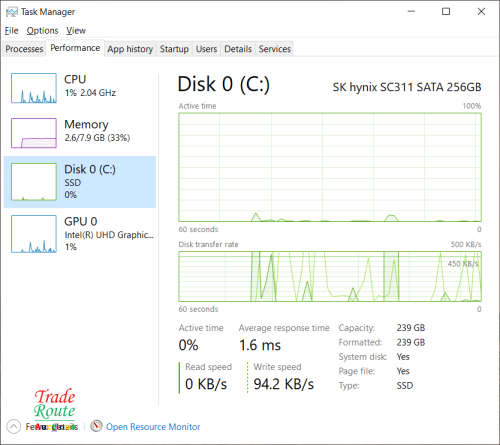The image size is (500, 445).
Task: Switch to the App history tab
Action: tap(130, 49)
